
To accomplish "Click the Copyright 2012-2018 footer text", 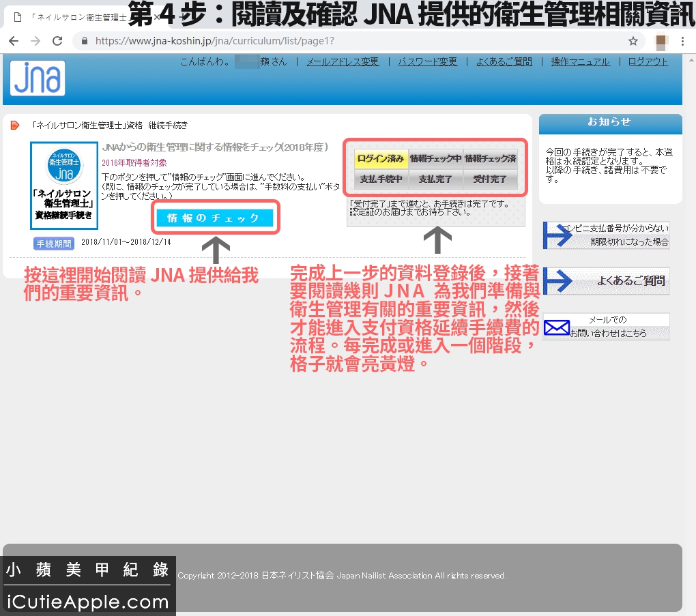I will [342, 576].
